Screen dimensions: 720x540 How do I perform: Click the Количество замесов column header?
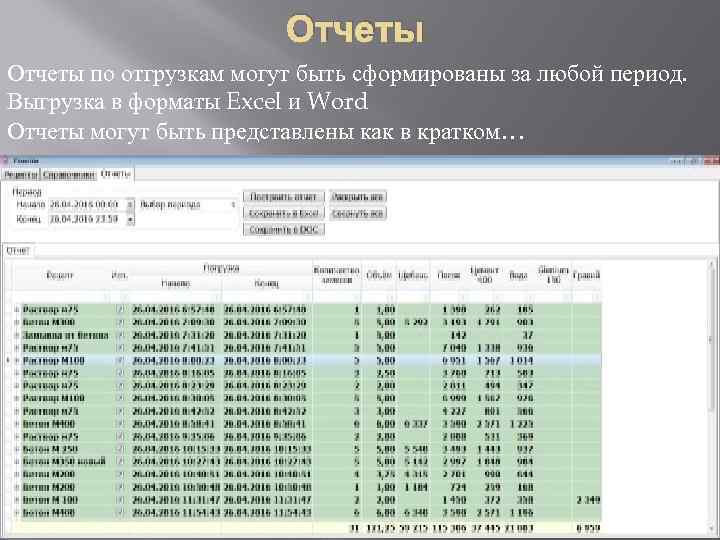pyautogui.click(x=337, y=276)
